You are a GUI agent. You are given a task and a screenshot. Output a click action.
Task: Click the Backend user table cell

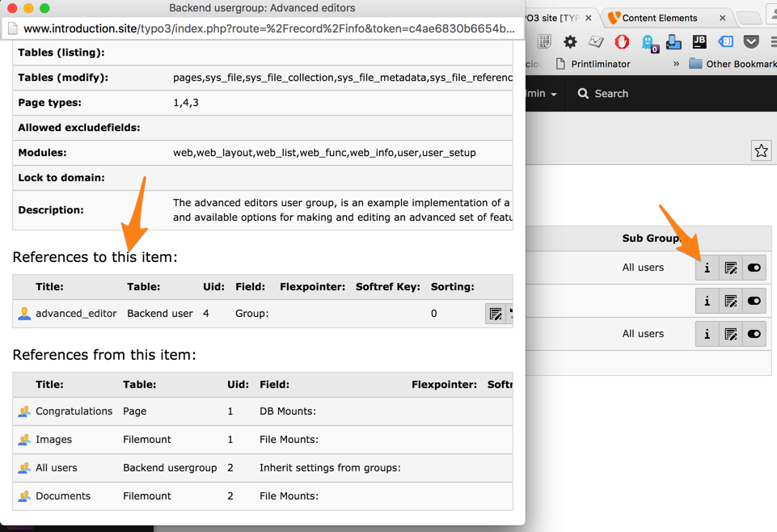coord(160,314)
